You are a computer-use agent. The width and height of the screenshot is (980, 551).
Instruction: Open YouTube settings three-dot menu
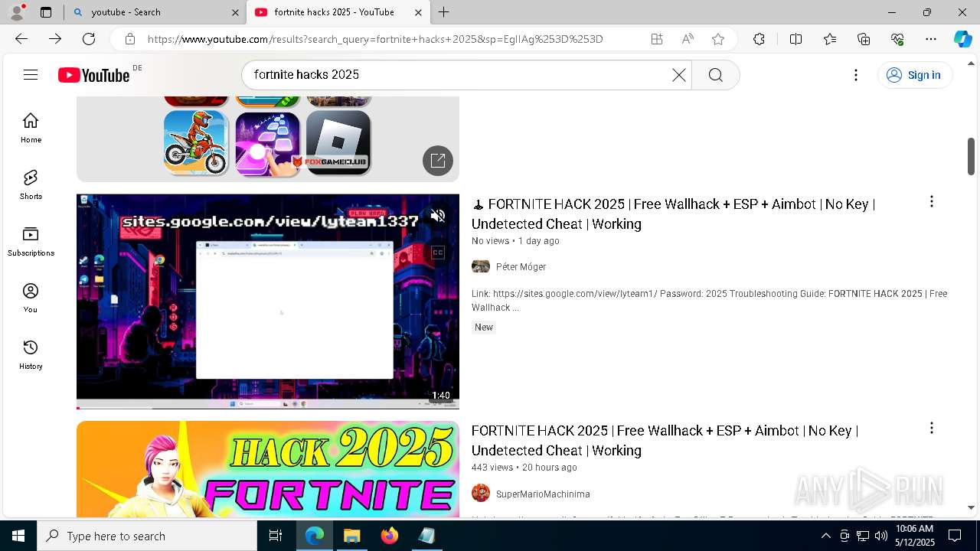pyautogui.click(x=856, y=75)
